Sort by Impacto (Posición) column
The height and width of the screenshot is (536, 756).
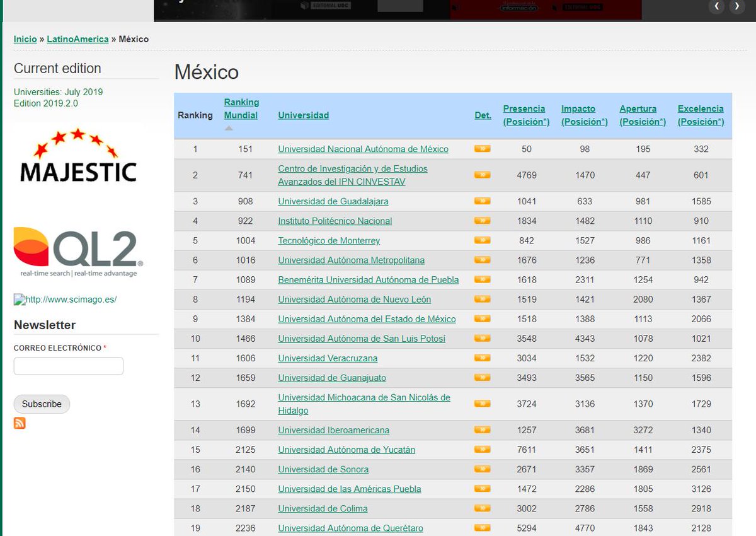coord(585,115)
